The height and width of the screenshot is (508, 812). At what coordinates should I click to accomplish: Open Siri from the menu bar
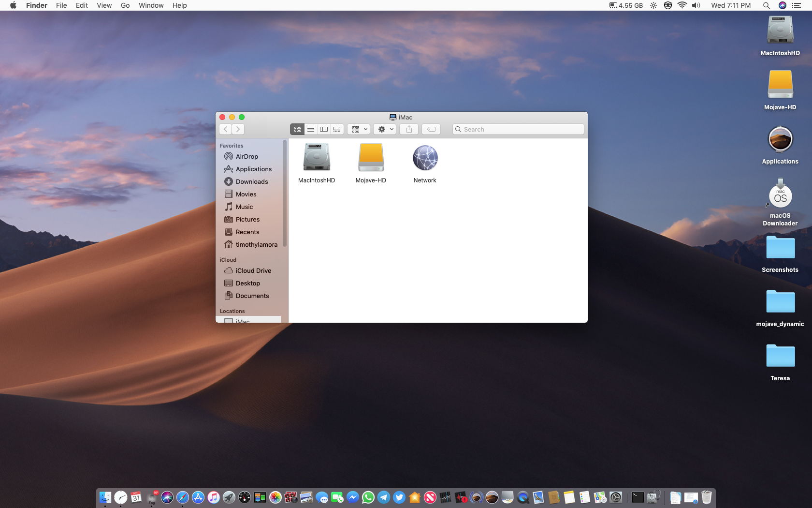point(782,5)
